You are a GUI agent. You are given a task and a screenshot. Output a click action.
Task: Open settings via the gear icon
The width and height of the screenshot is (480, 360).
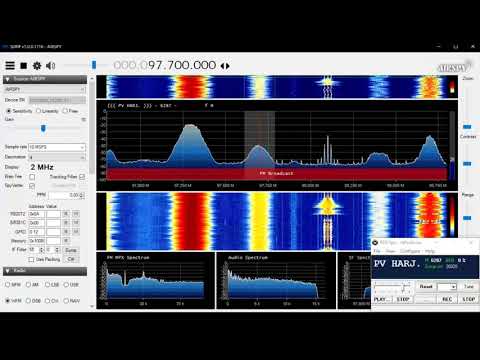point(37,66)
